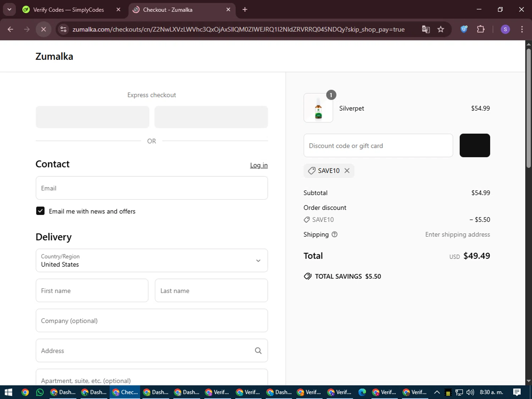Close the Verify Codes — SimplyCodes tab
This screenshot has width=532, height=399.
pyautogui.click(x=118, y=10)
